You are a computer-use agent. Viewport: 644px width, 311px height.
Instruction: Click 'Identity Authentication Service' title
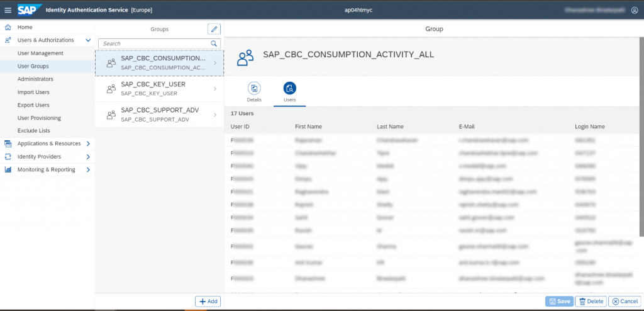coord(87,10)
